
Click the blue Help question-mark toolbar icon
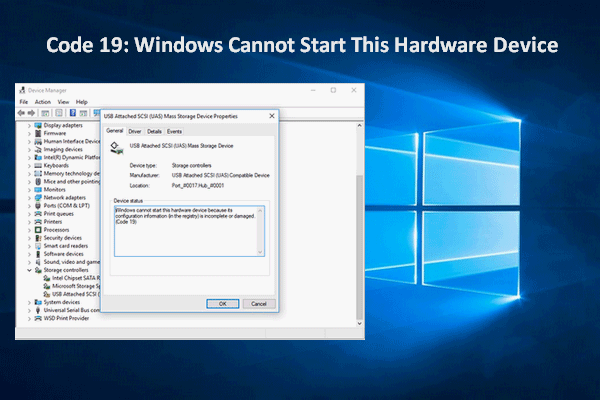(72, 113)
